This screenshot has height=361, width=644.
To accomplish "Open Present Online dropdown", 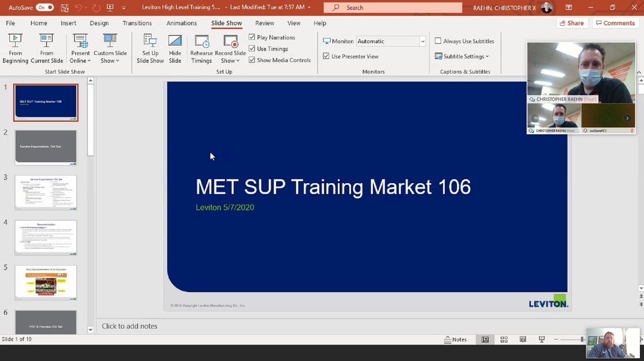I will pos(80,48).
